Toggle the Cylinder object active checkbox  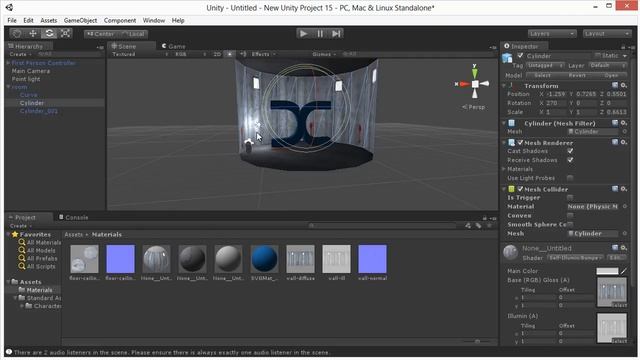(520, 56)
